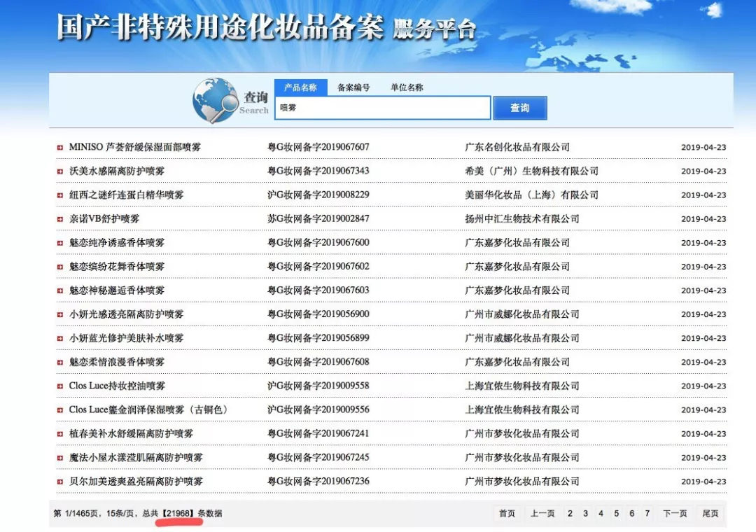
Task: Click filing number 沪G妆网备字2019009558
Action: [318, 386]
